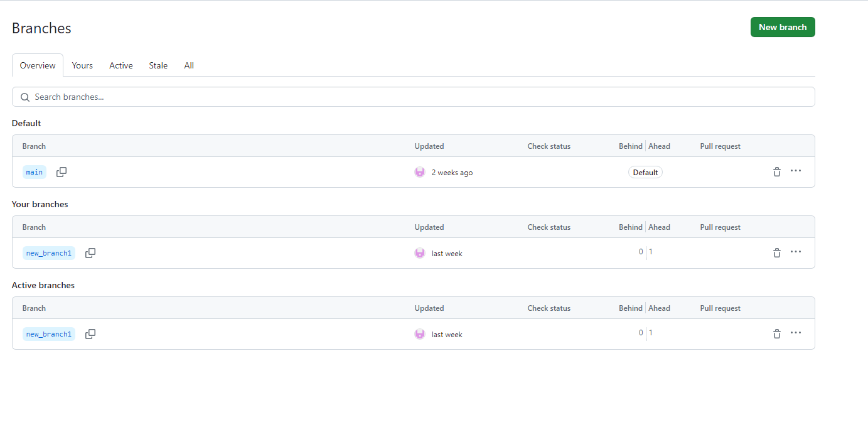Open three-dot menu in Active branches row
Image resolution: width=868 pixels, height=432 pixels.
796,333
